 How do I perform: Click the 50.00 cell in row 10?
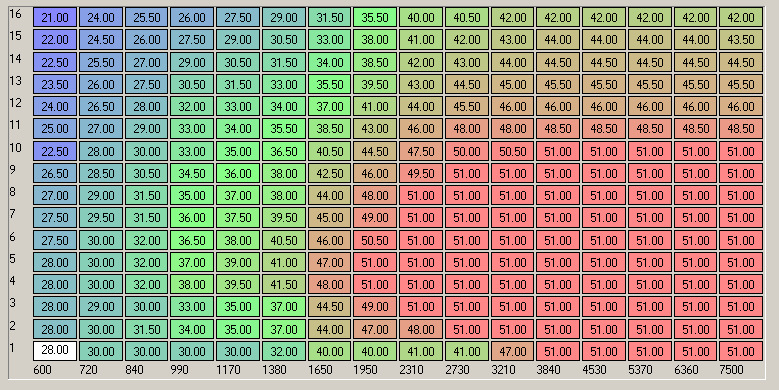click(x=467, y=151)
